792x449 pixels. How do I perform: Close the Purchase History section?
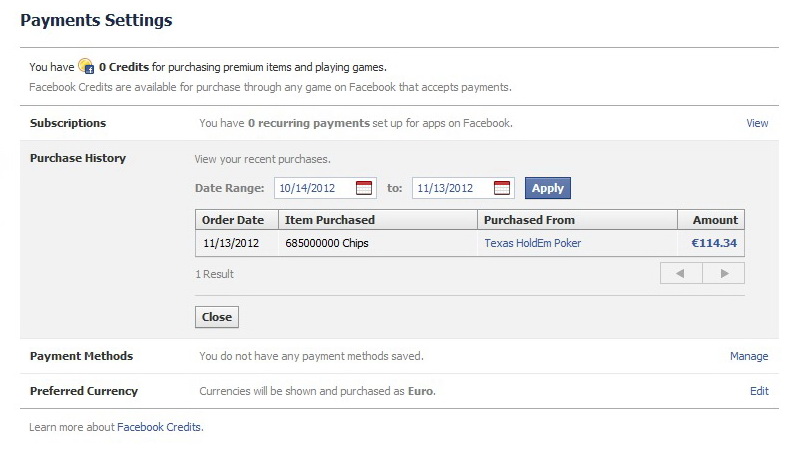[217, 317]
